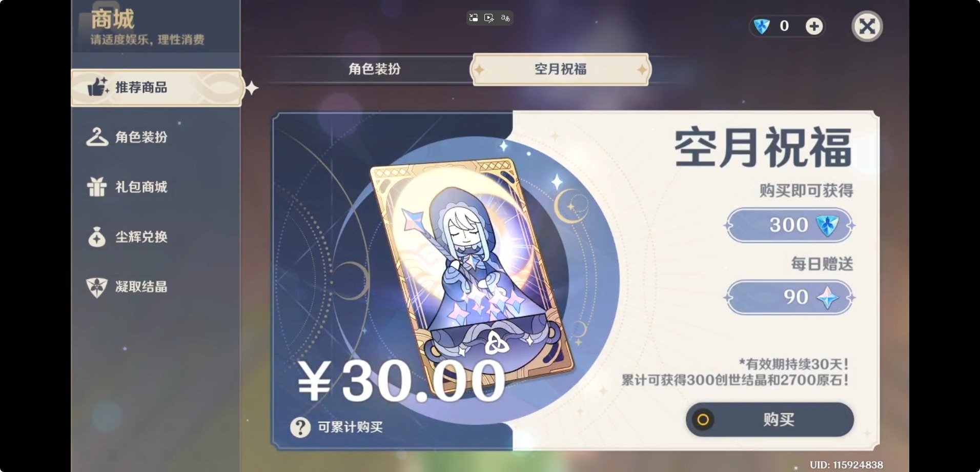Select the hanger icon for 角色装扮
The image size is (980, 472).
click(97, 137)
